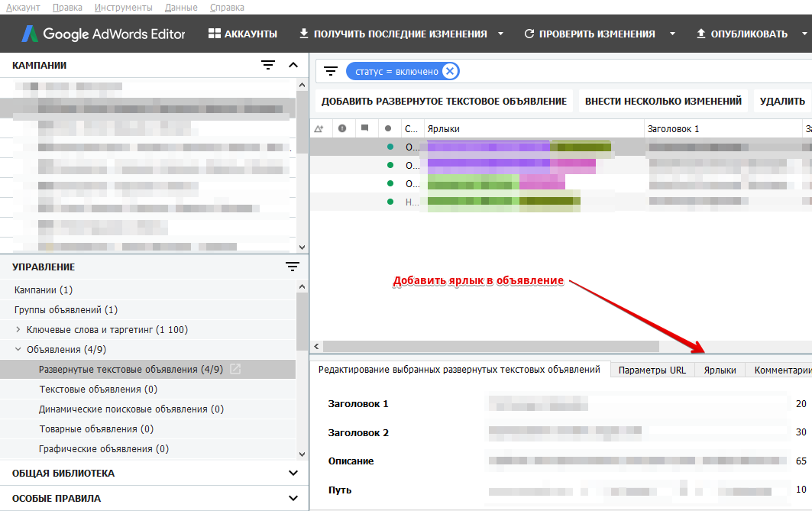Image resolution: width=812 pixels, height=511 pixels.
Task: Collapse the Объявления (4/9) node
Action: point(18,350)
